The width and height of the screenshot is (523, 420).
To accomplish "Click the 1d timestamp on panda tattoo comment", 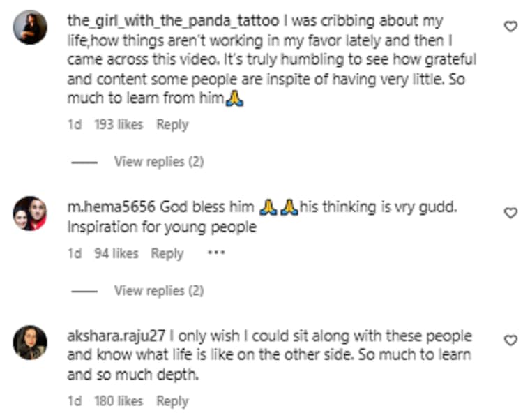I will [x=75, y=124].
